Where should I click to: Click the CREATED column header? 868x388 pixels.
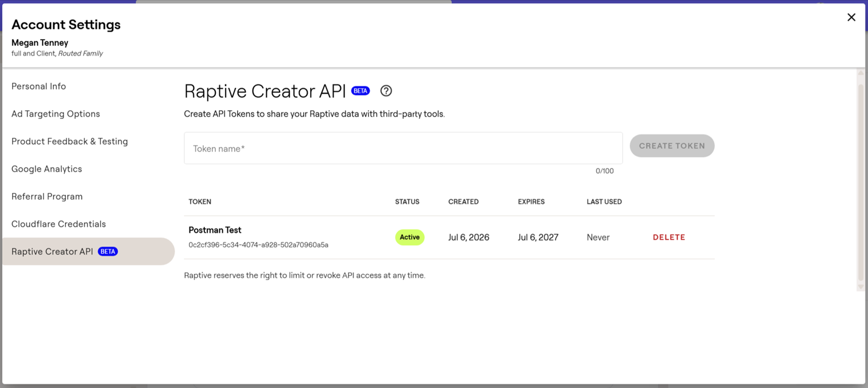[463, 201]
